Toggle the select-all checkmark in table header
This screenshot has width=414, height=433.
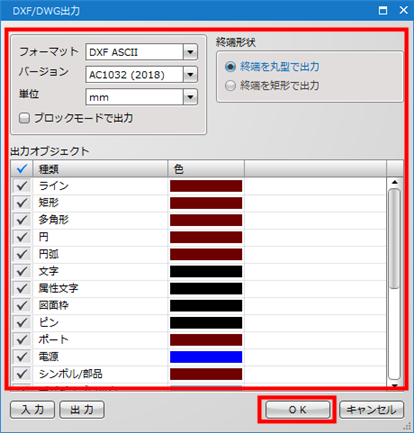[x=22, y=169]
